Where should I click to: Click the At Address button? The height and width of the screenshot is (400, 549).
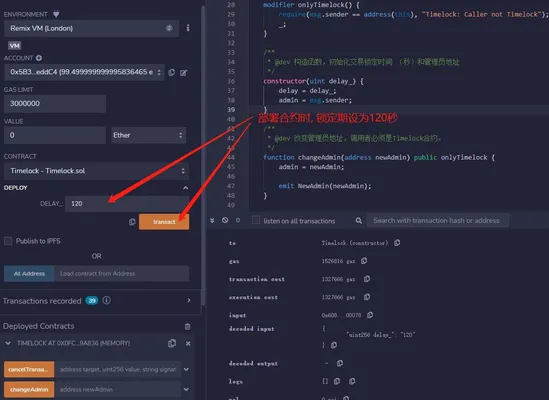click(x=29, y=274)
